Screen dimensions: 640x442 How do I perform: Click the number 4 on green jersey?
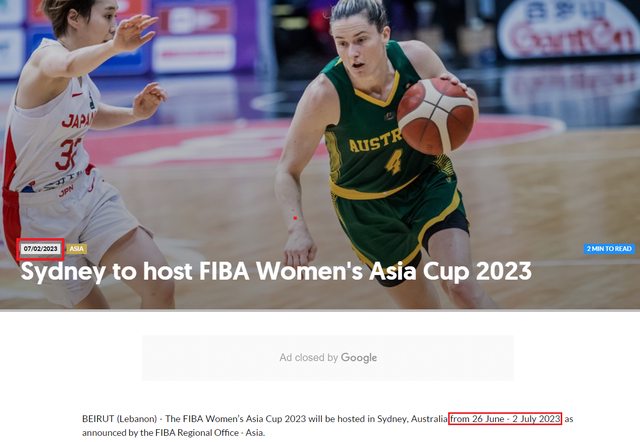click(394, 162)
